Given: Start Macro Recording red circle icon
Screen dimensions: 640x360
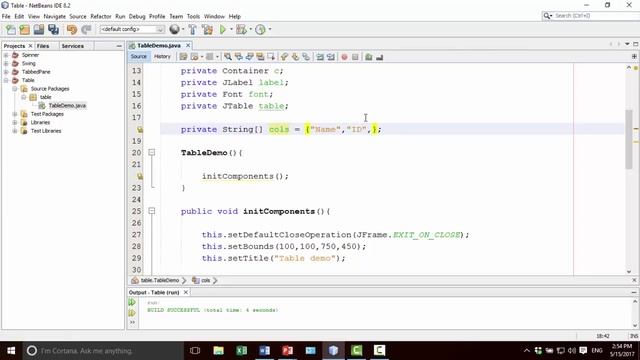Looking at the screenshot, I should point(344,57).
